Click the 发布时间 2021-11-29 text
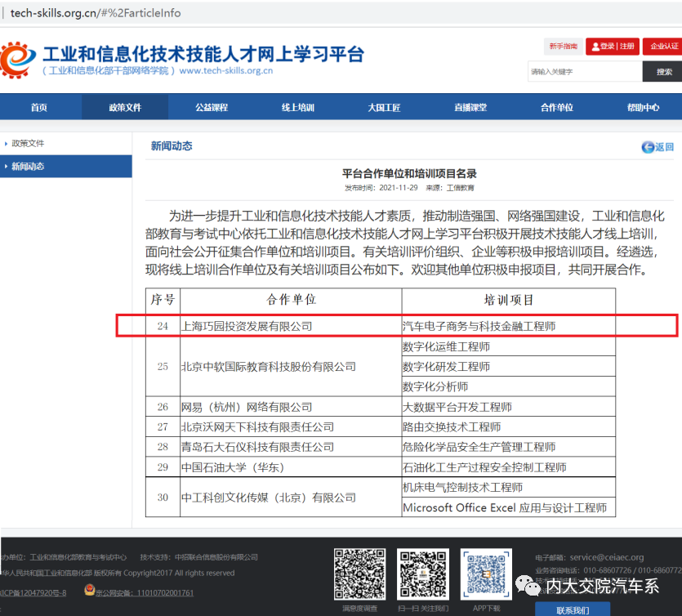 (x=381, y=188)
